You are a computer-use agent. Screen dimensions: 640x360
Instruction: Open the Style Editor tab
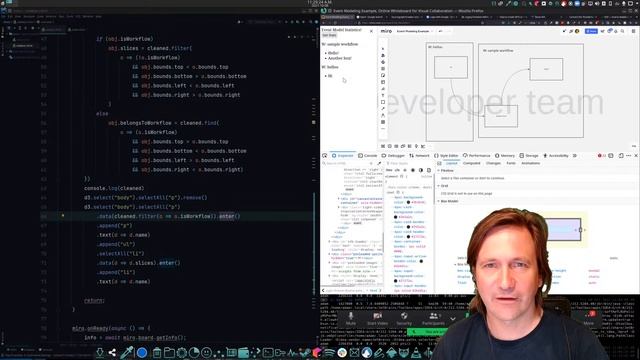(x=446, y=156)
